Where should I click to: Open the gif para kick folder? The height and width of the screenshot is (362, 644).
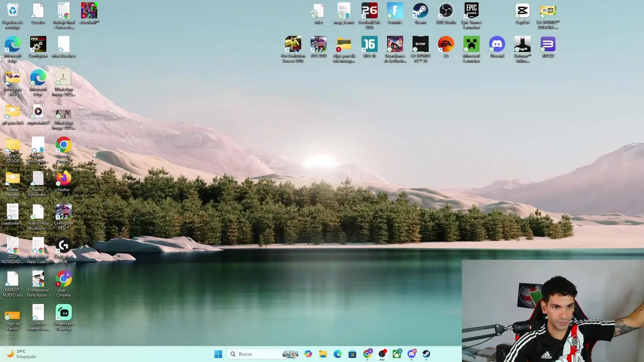pos(13,115)
